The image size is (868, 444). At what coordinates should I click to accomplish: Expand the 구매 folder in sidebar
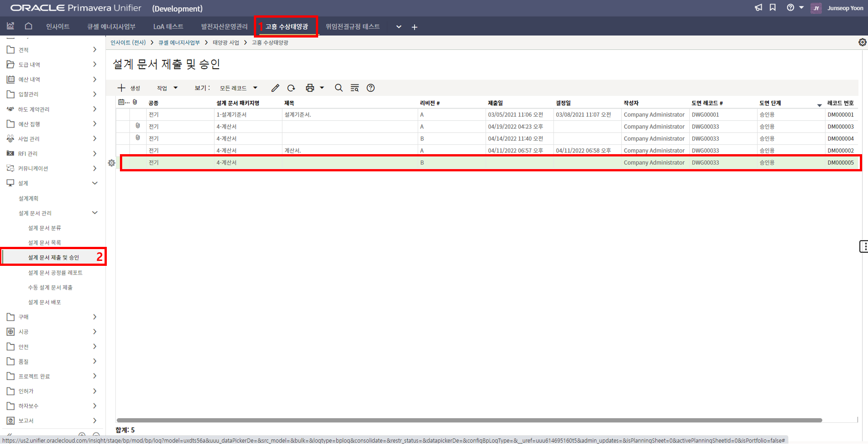(x=95, y=317)
